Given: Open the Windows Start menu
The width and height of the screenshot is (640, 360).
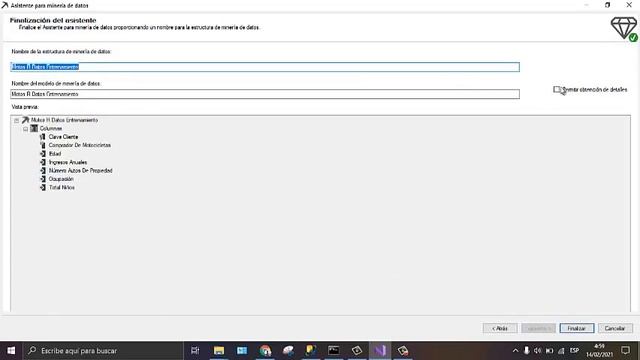Looking at the screenshot, I should click(x=11, y=351).
